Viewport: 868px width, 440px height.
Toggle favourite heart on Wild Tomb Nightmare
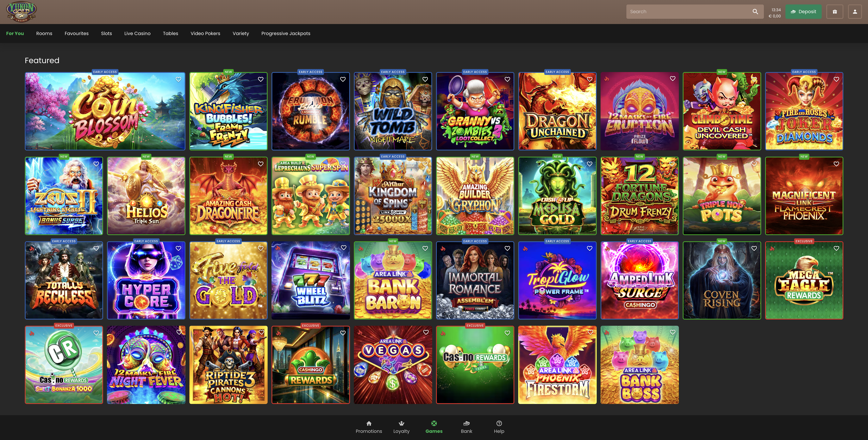tap(425, 79)
